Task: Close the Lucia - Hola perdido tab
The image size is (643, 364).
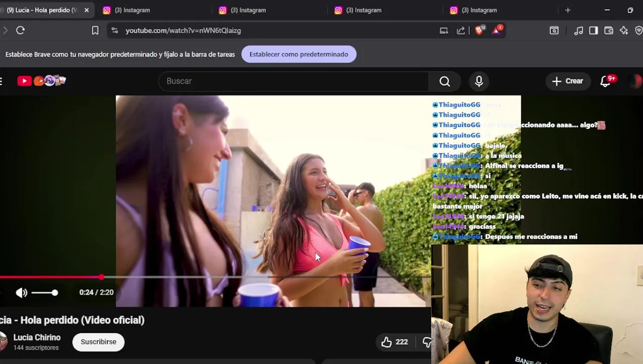Action: tap(86, 10)
